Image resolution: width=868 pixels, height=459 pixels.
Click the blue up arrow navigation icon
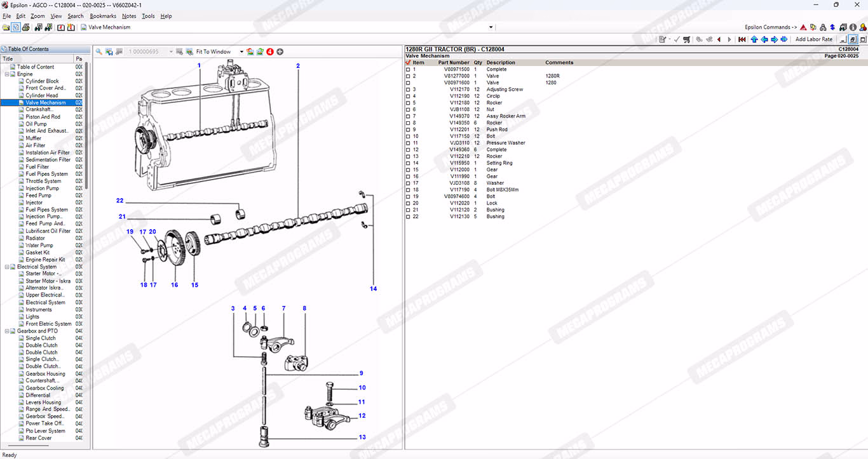click(754, 39)
